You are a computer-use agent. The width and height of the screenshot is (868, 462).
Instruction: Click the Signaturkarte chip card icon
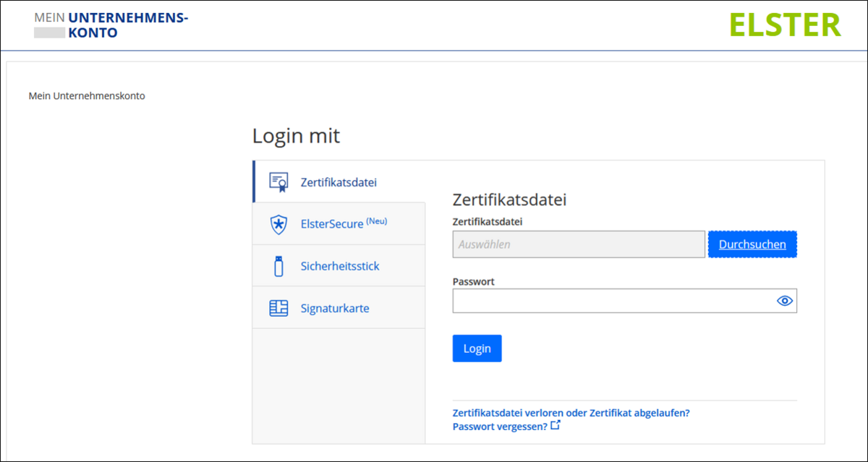point(278,308)
